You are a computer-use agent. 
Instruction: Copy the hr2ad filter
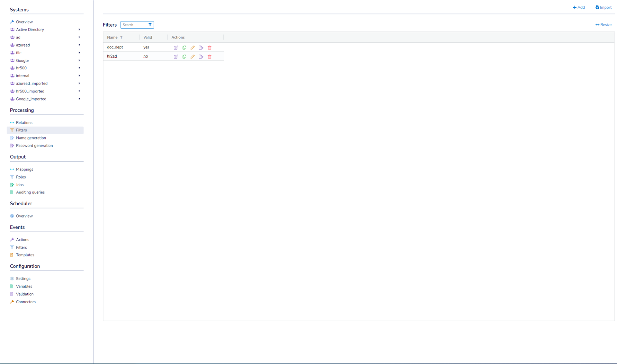(184, 57)
